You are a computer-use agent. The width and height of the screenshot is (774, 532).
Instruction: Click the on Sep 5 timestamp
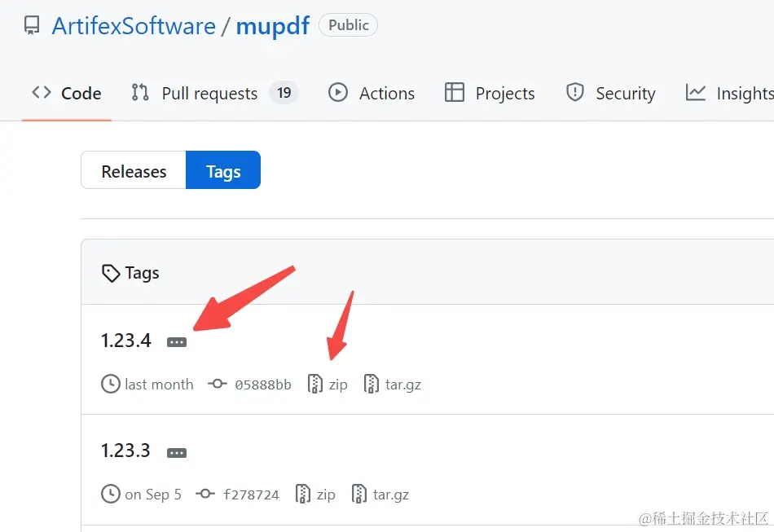coord(153,495)
